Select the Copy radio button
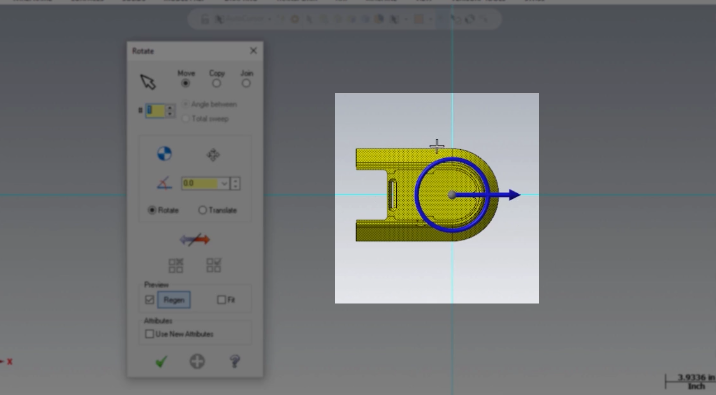 pos(216,83)
